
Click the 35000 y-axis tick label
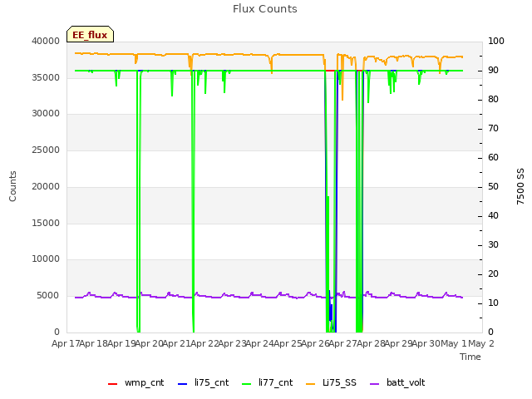(46, 77)
